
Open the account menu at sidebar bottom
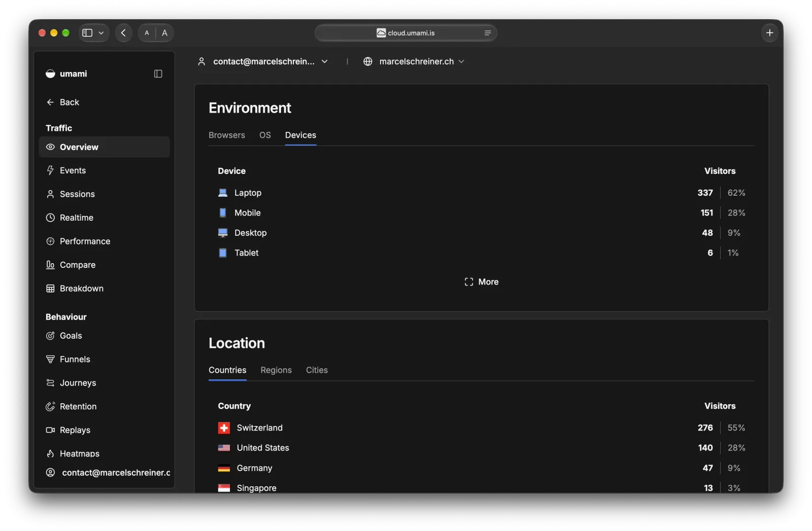108,473
